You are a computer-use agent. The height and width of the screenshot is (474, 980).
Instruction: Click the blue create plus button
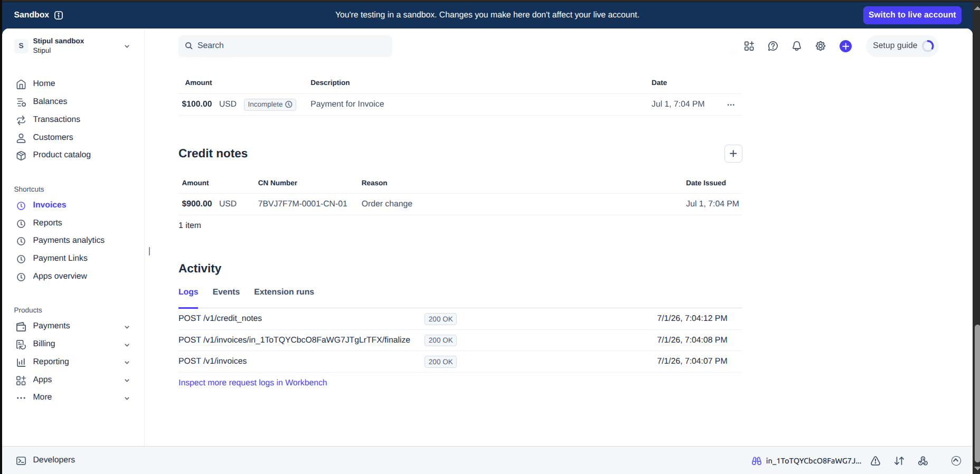[845, 46]
